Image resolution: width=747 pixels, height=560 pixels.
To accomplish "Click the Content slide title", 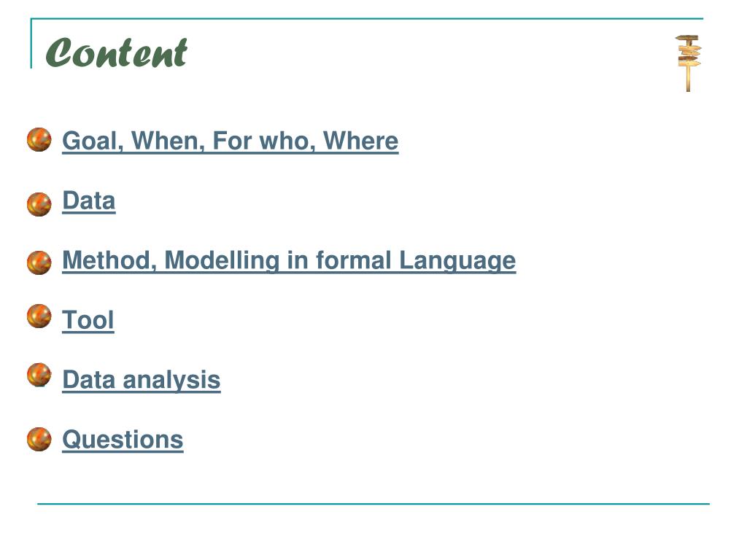I will click(x=116, y=52).
